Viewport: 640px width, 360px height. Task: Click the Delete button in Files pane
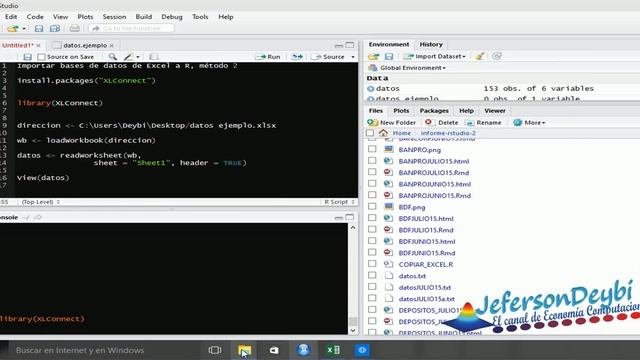click(441, 122)
